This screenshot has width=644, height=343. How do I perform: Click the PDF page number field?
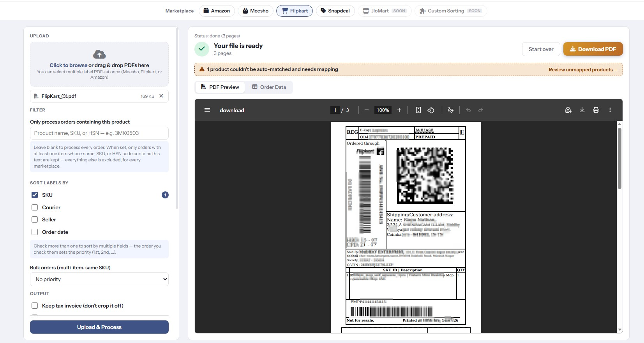(335, 110)
